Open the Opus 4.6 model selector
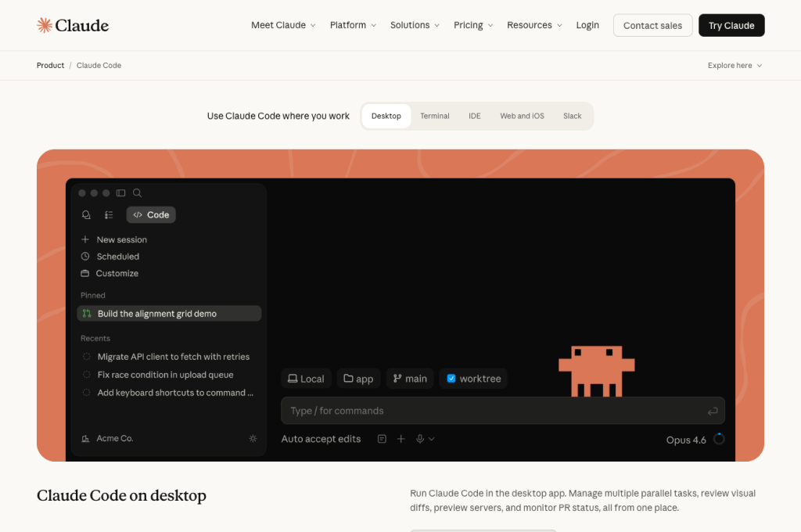This screenshot has width=801, height=532. (686, 440)
